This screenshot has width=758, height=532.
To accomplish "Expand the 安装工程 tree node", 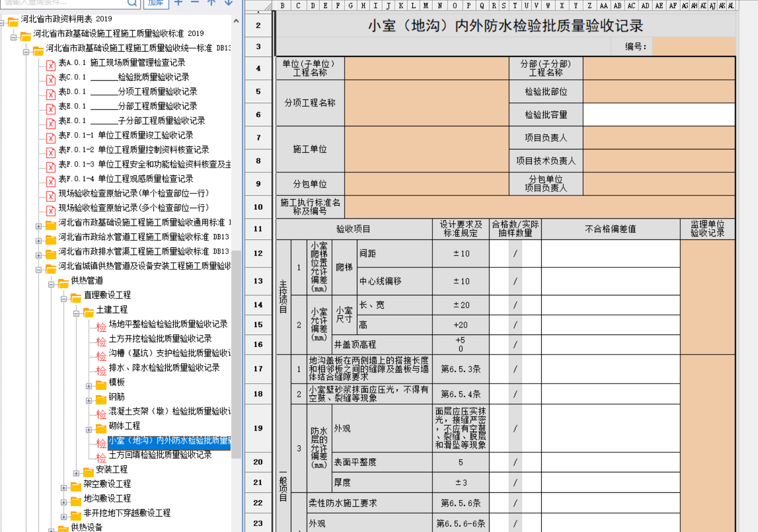I will pyautogui.click(x=76, y=473).
